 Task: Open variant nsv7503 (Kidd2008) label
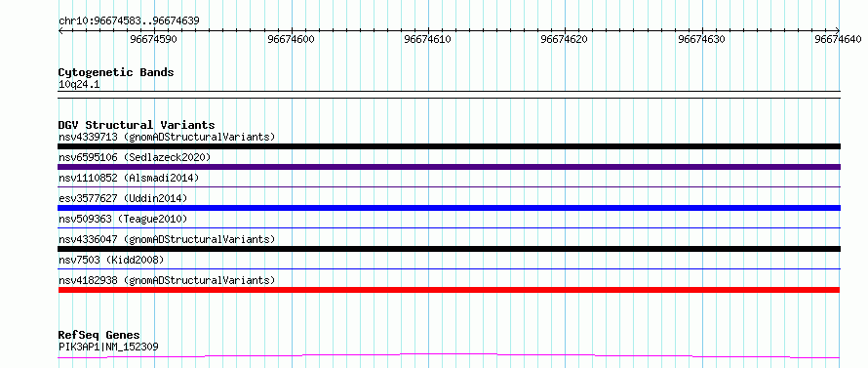(111, 260)
